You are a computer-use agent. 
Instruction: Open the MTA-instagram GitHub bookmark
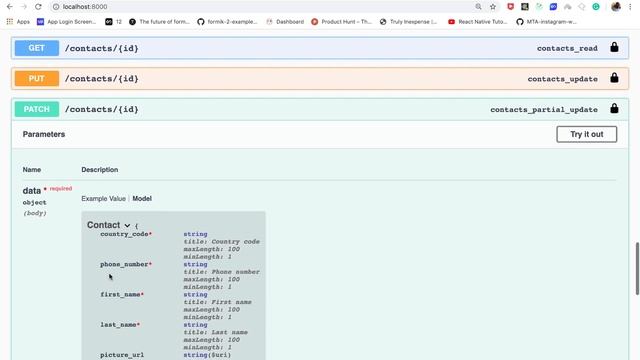tap(547, 22)
